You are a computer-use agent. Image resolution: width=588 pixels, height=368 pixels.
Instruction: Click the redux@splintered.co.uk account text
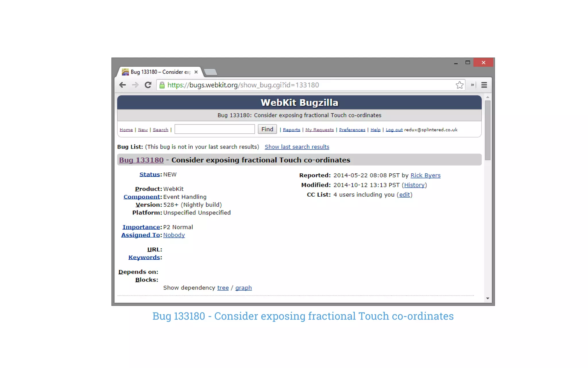click(431, 130)
